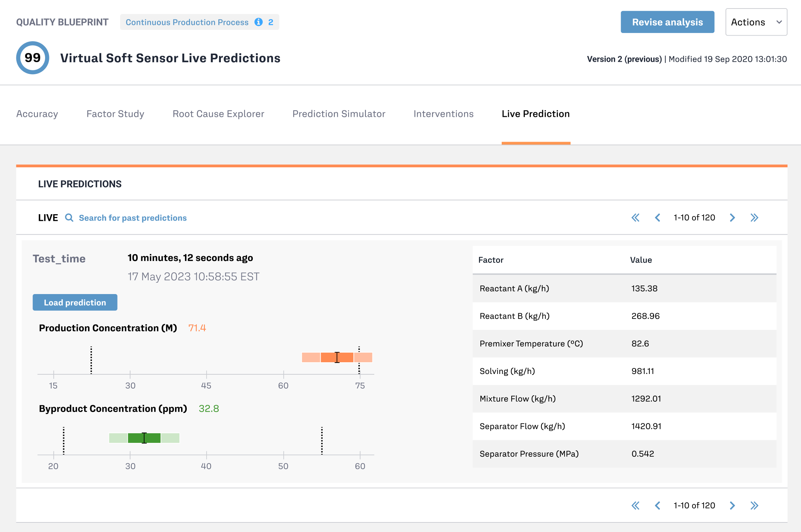This screenshot has width=801, height=532.
Task: Switch to the Accuracy tab
Action: [37, 114]
